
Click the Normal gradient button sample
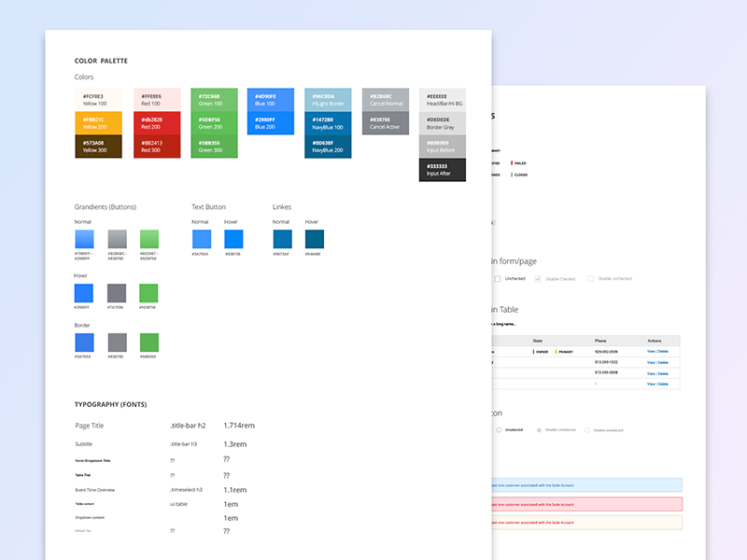coord(85,240)
